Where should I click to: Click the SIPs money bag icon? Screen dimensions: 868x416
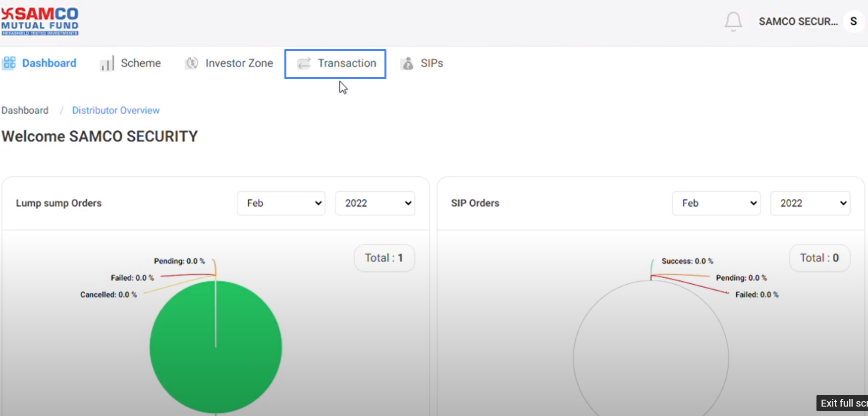click(407, 63)
